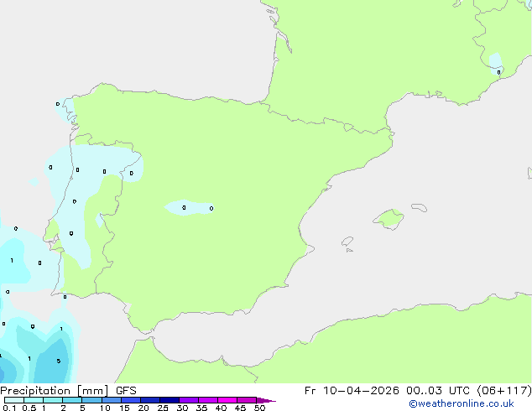This screenshot has height=411, width=532.
Task: Click the "15" legend scale label
Action: [x=124, y=408]
